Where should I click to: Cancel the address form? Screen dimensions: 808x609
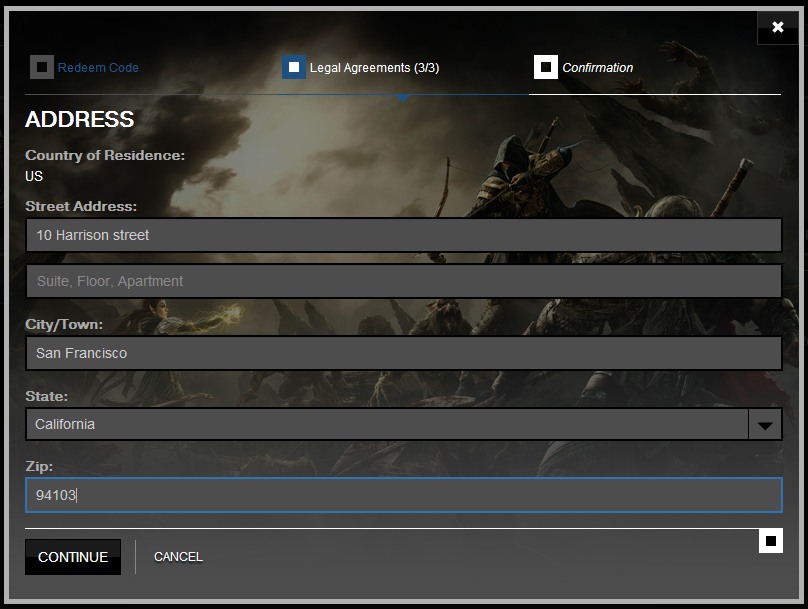click(178, 557)
